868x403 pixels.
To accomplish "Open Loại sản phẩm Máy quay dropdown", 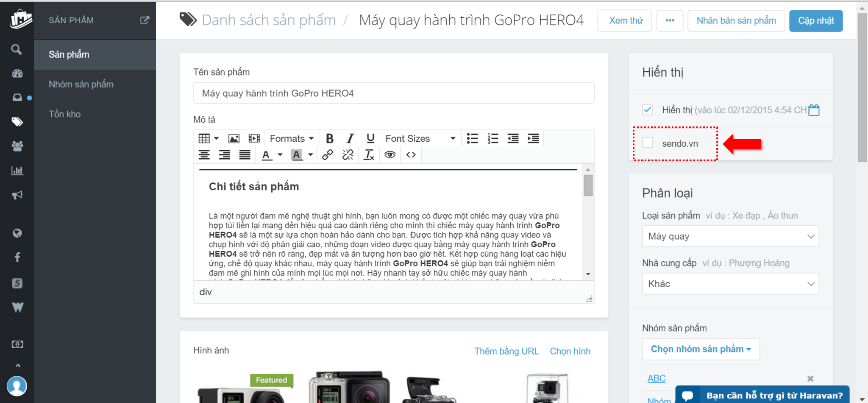I will point(731,236).
